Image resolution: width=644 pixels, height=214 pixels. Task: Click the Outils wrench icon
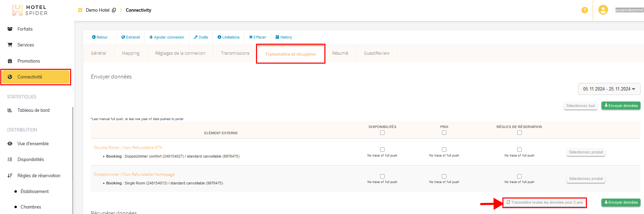pyautogui.click(x=196, y=37)
